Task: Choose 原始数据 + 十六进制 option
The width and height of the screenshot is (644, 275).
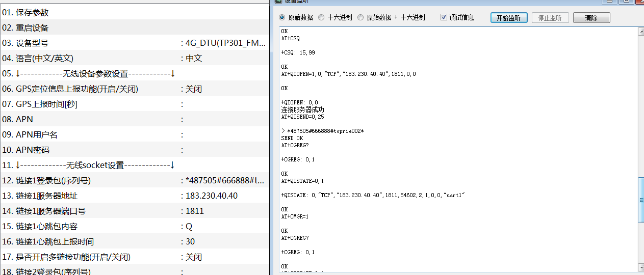Action: (360, 17)
